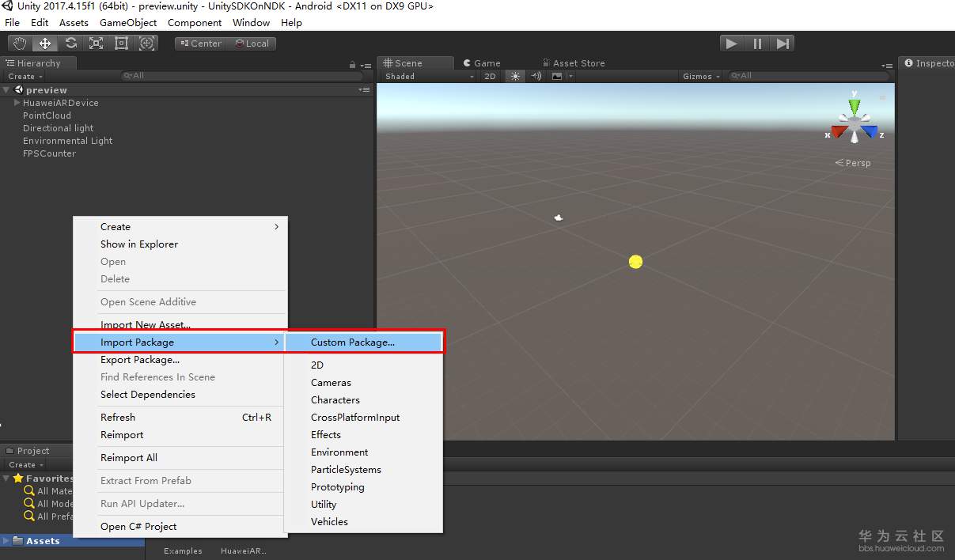Switch to the Asset Store tab
This screenshot has width=955, height=560.
(573, 63)
